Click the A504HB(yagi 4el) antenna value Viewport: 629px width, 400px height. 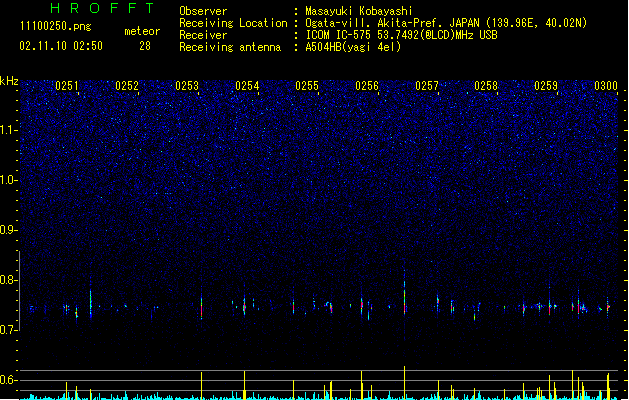[353, 47]
